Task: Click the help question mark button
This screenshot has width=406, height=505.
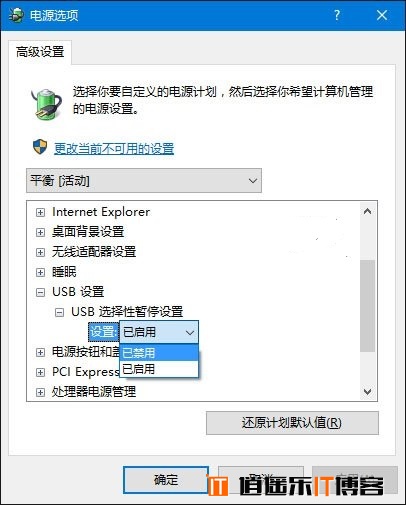Action: tap(337, 15)
